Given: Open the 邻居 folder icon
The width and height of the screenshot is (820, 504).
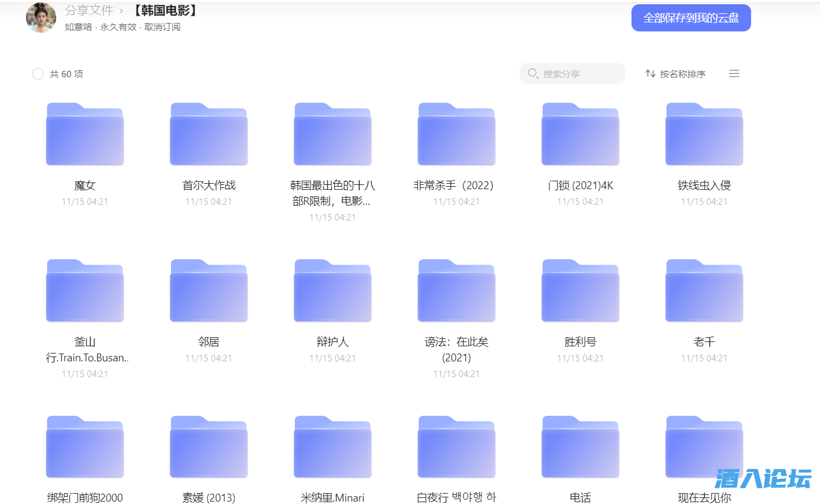Looking at the screenshot, I should coord(208,289).
